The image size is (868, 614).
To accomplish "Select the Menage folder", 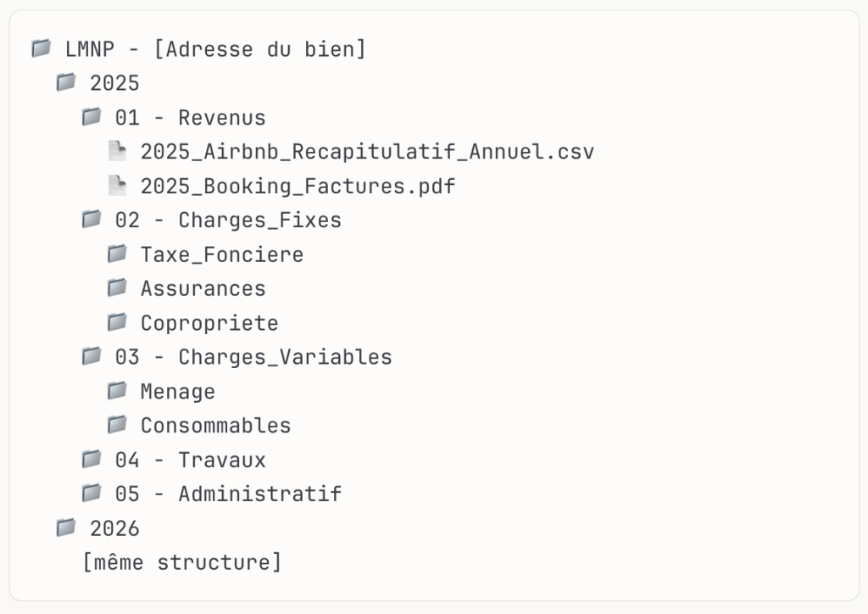I will (x=177, y=392).
